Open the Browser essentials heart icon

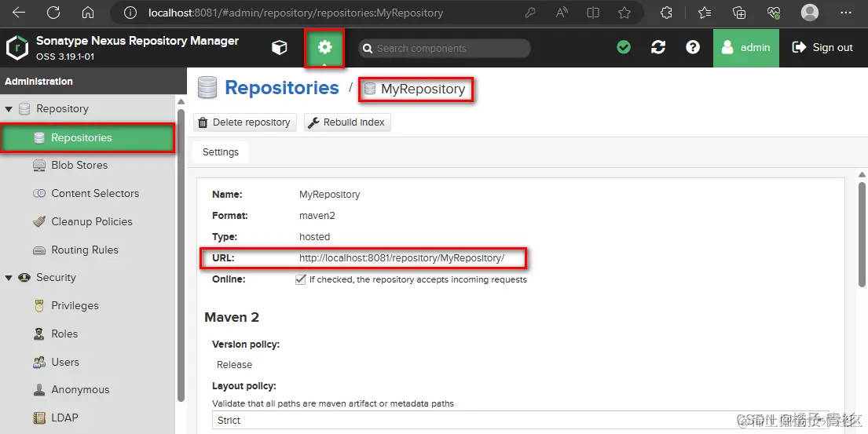[x=773, y=13]
